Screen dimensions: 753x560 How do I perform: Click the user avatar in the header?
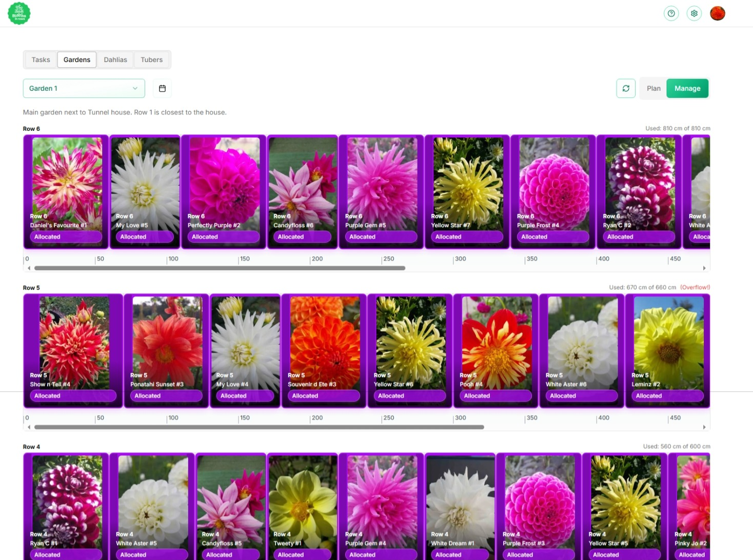717,13
